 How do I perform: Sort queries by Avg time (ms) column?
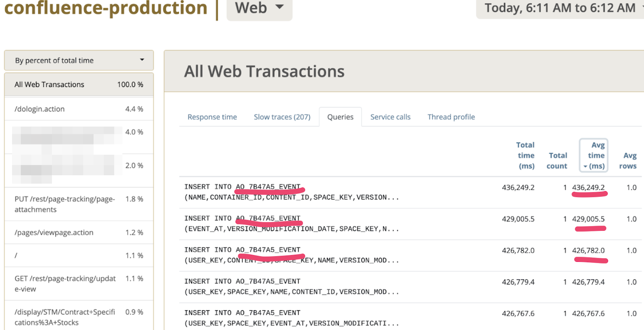594,155
